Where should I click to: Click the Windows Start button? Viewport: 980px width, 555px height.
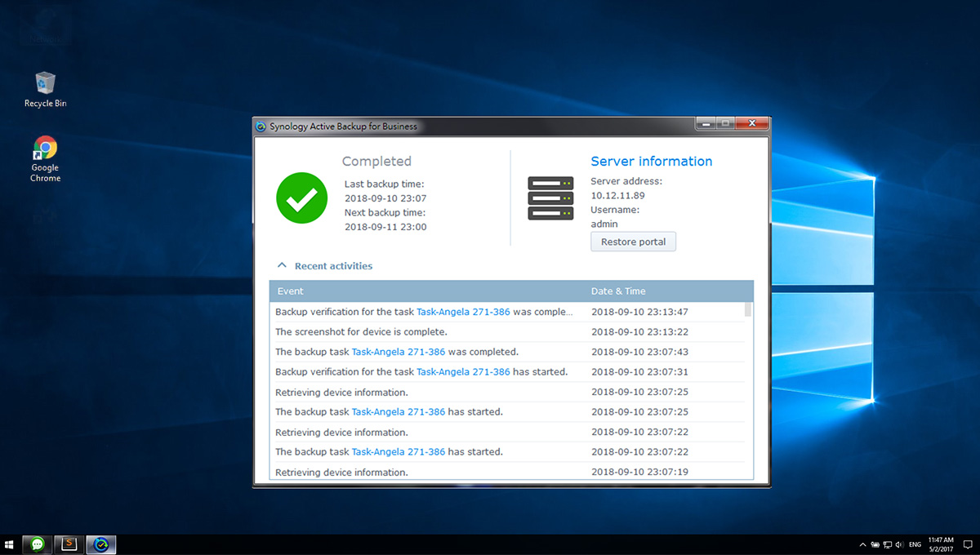9,544
